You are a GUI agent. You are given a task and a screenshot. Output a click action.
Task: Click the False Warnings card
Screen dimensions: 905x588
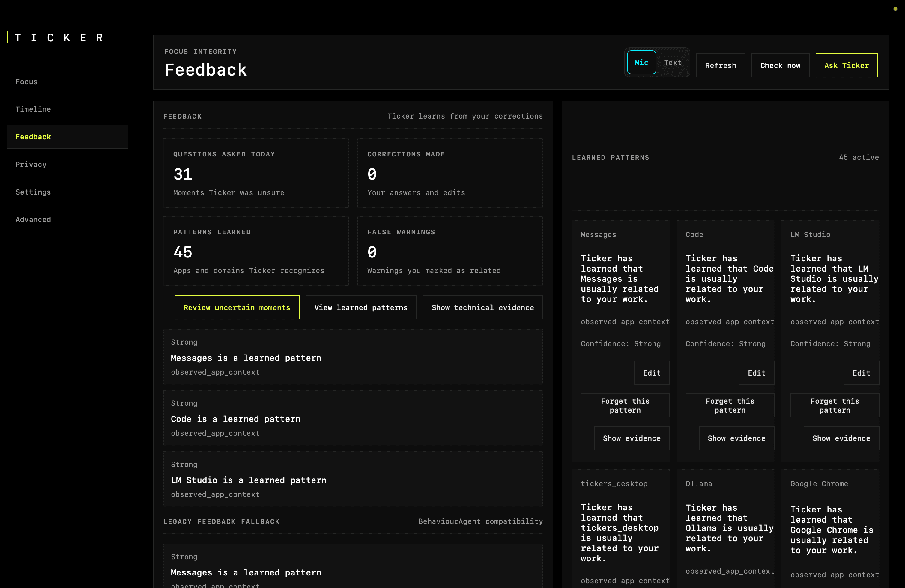450,251
